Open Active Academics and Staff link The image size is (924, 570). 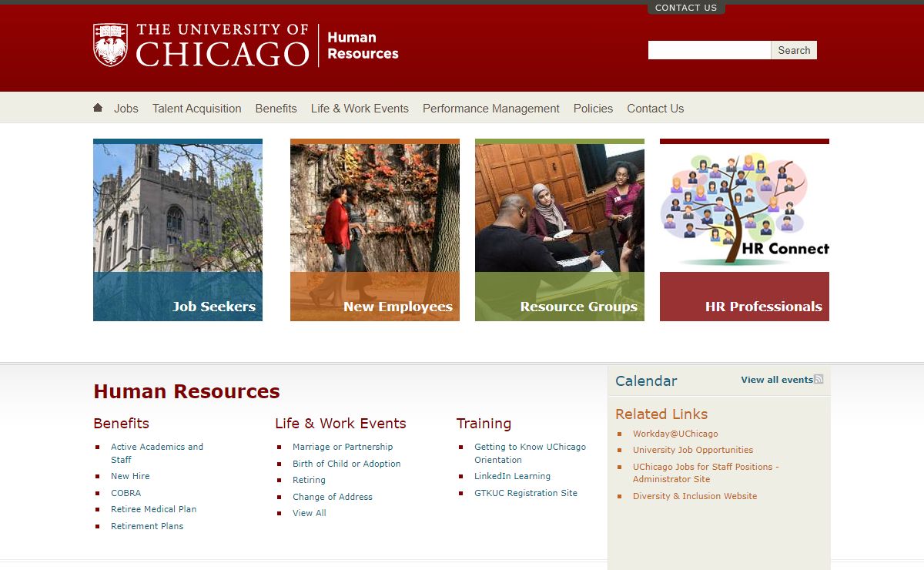click(x=157, y=453)
